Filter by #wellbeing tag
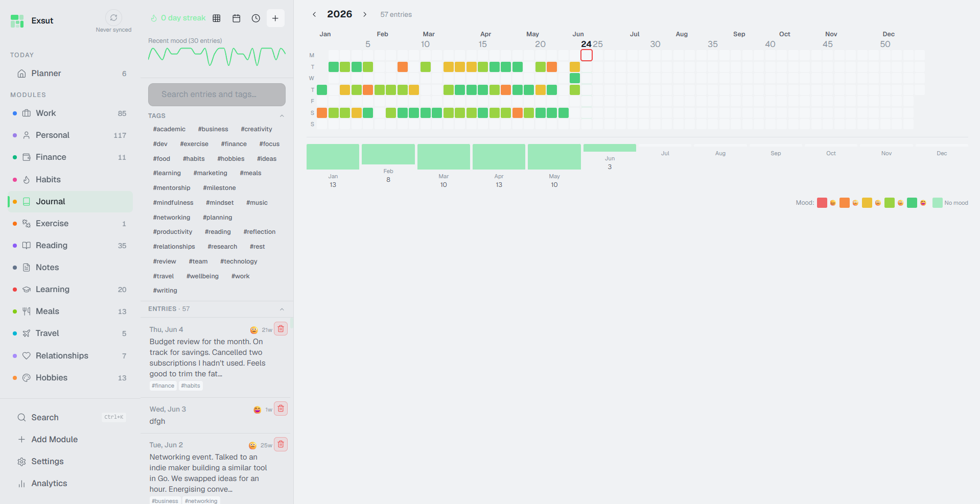The height and width of the screenshot is (504, 980). point(202,276)
